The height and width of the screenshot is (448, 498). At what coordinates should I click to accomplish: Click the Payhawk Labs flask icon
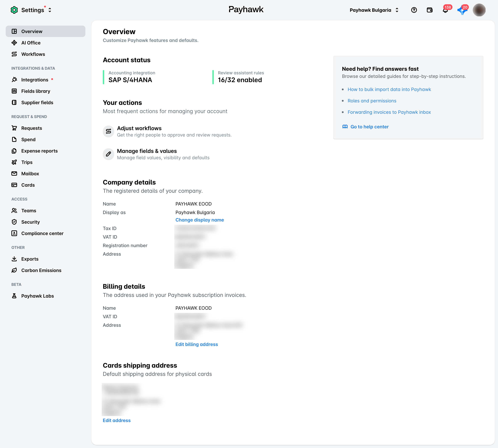[x=14, y=296]
